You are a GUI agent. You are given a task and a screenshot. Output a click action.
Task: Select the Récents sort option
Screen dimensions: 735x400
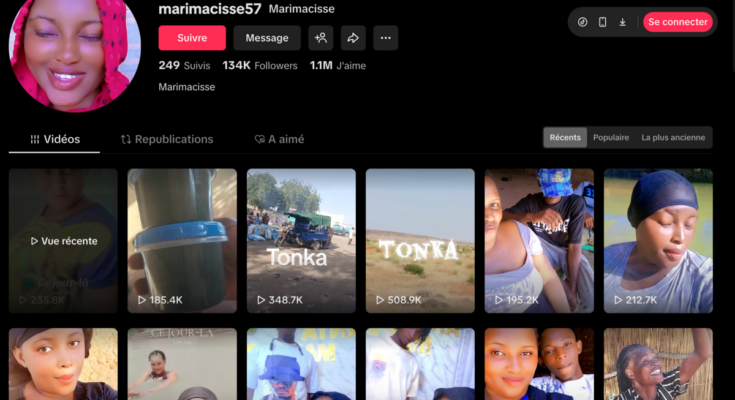click(565, 137)
